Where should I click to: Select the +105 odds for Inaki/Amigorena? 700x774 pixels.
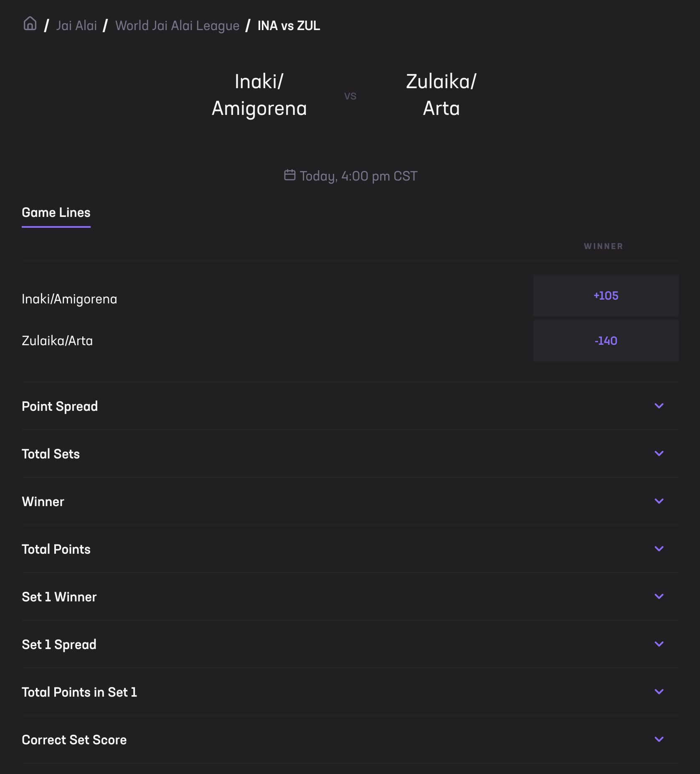pos(606,295)
